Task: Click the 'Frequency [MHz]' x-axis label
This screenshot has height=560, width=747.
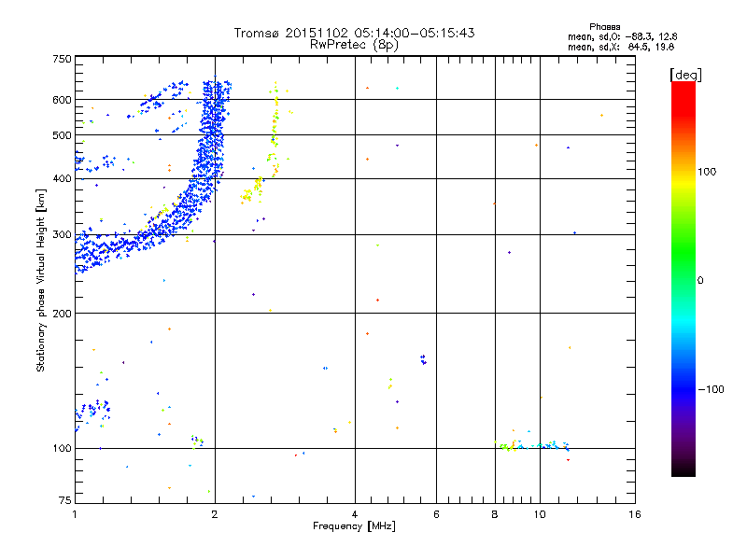Action: [354, 526]
